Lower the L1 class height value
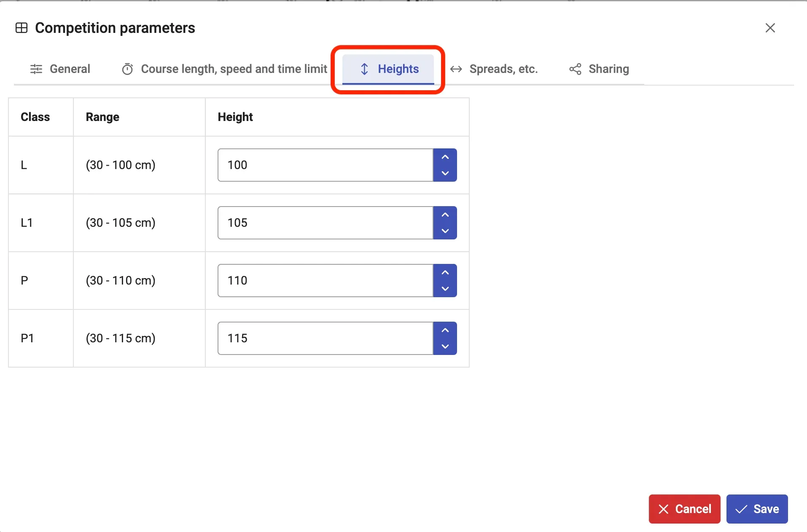 click(445, 231)
